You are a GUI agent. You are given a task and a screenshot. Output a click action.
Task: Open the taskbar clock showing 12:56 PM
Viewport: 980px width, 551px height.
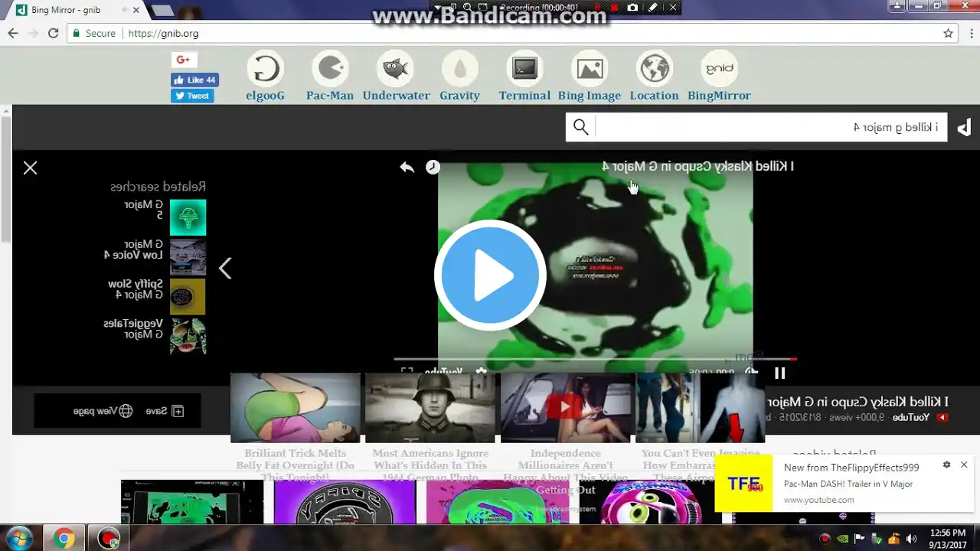click(x=947, y=539)
